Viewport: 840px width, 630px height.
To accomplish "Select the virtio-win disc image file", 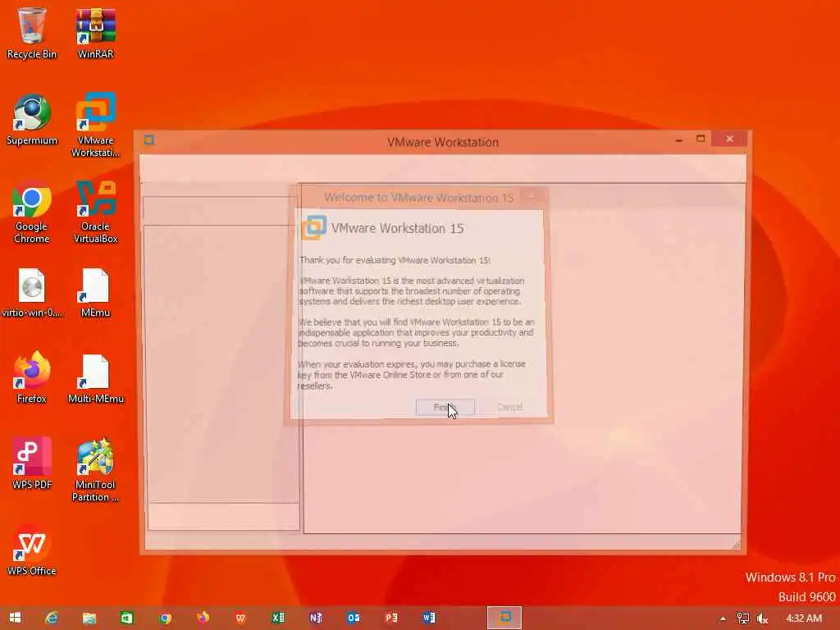I will (32, 293).
